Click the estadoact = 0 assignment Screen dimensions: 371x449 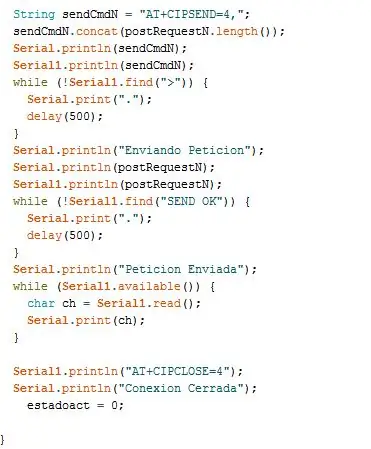[x=75, y=405]
